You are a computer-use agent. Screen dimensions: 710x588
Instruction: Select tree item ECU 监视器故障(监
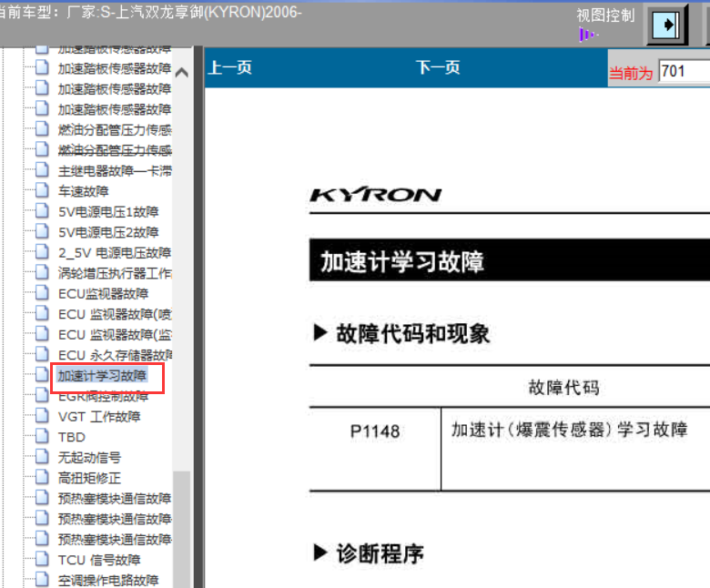(115, 335)
